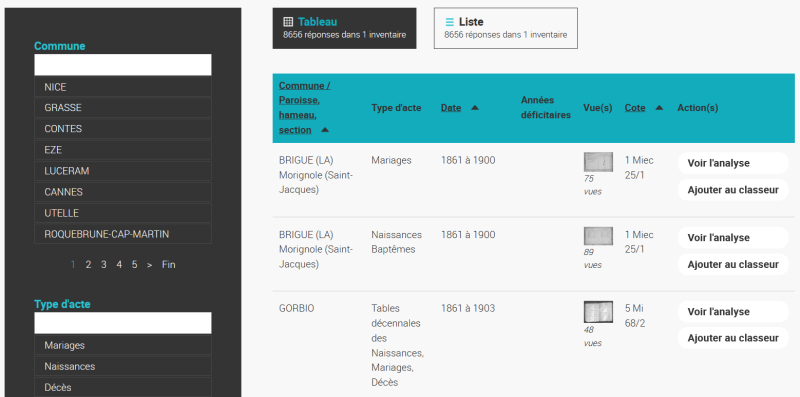Filter by commune LUCERAM
Image resolution: width=800 pixels, height=397 pixels.
tap(123, 171)
